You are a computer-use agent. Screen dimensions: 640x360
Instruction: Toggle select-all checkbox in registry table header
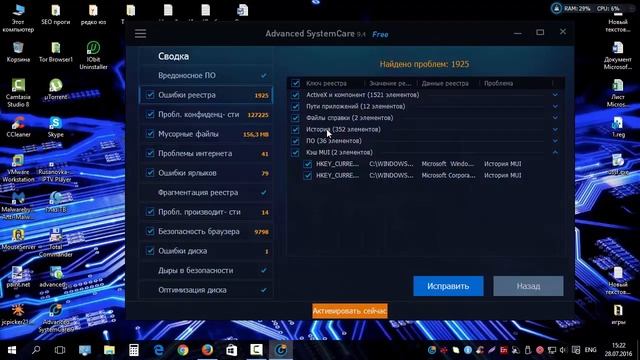[x=295, y=83]
